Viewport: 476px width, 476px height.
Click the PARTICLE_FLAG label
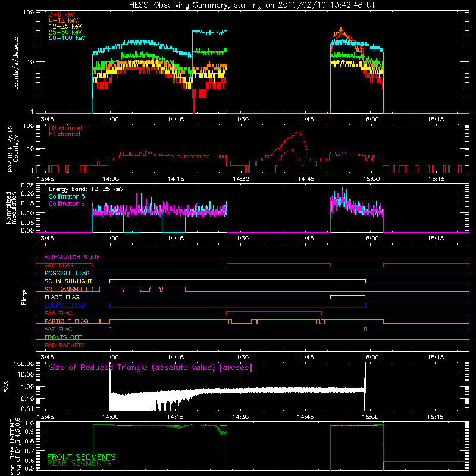67,321
